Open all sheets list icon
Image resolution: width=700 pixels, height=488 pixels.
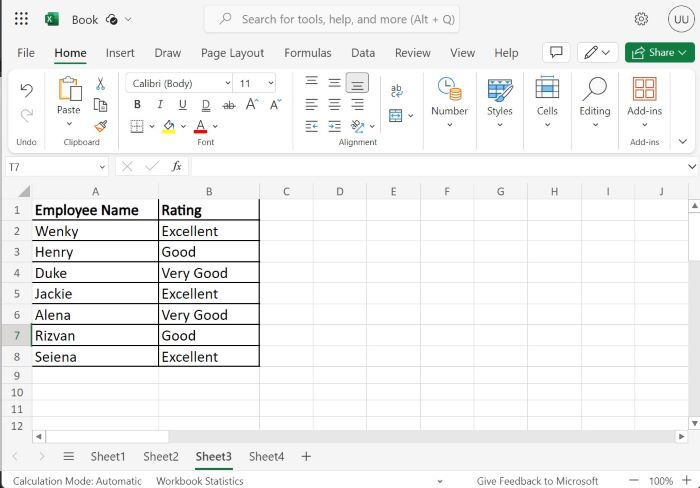(68, 456)
